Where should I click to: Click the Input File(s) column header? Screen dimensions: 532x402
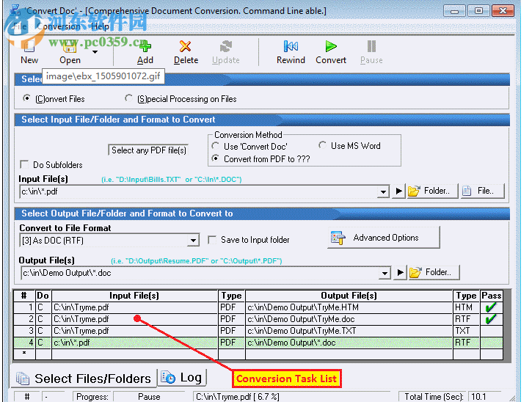point(135,296)
